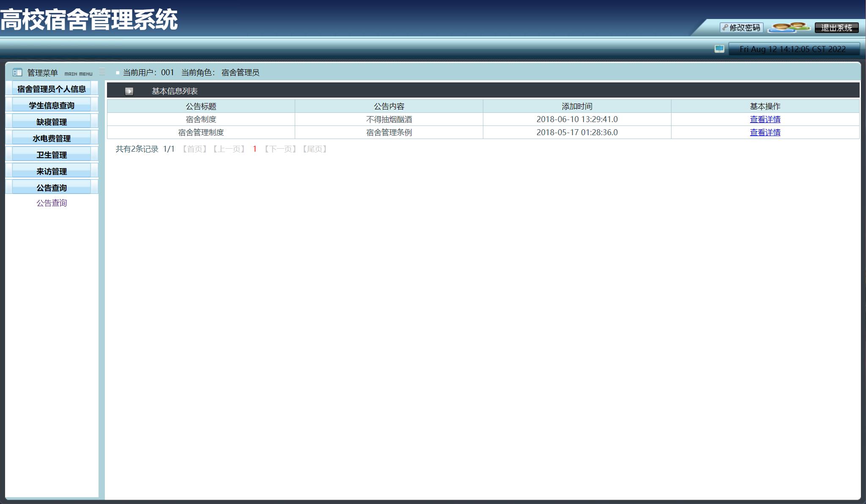
Task: Click the arrow icon beside 基本信息列表
Action: (x=129, y=91)
